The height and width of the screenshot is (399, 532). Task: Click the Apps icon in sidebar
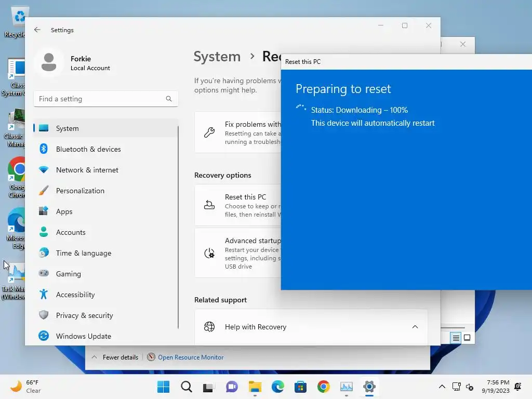[44, 211]
